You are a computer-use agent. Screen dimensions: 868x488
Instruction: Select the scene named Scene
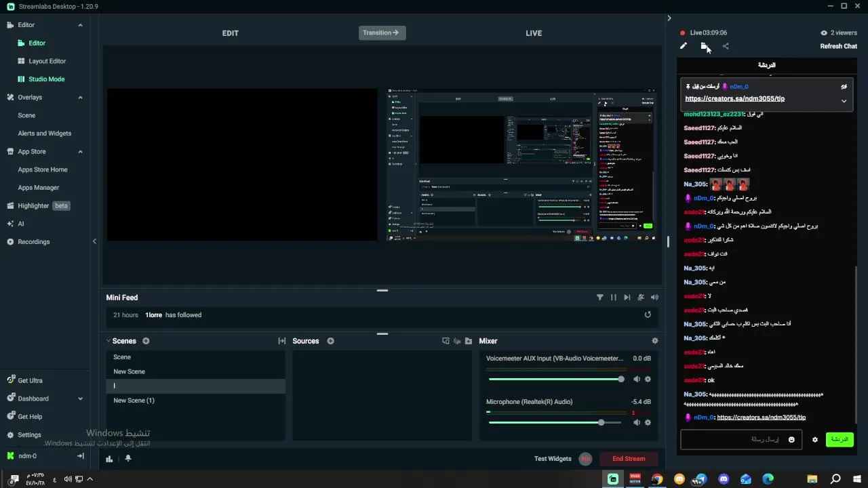coord(195,357)
